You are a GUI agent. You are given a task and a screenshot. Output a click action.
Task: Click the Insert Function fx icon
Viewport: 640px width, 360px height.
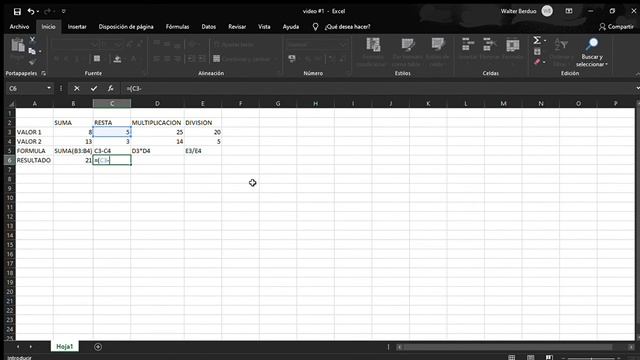pos(111,88)
